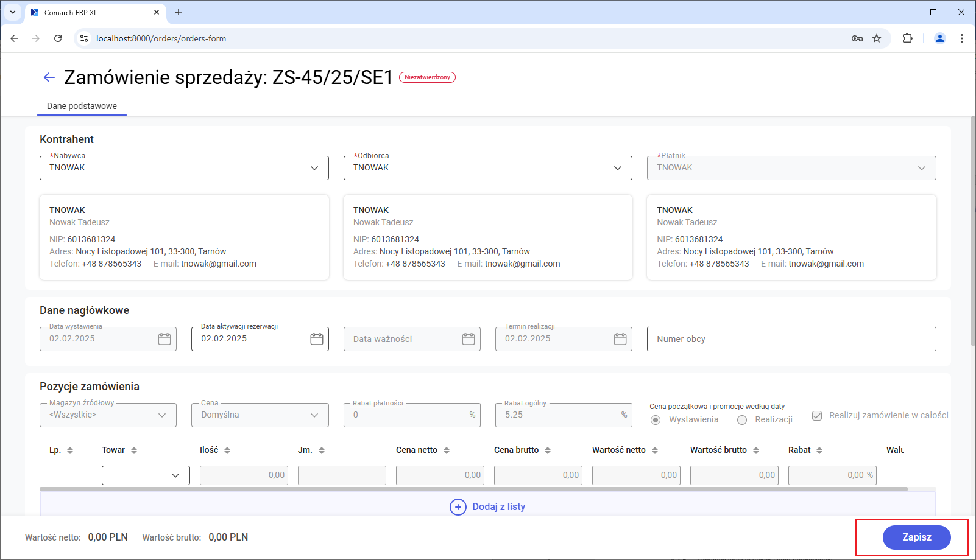976x560 pixels.
Task: Open calendar for Data aktywacji rezerwacji
Action: [x=316, y=339]
